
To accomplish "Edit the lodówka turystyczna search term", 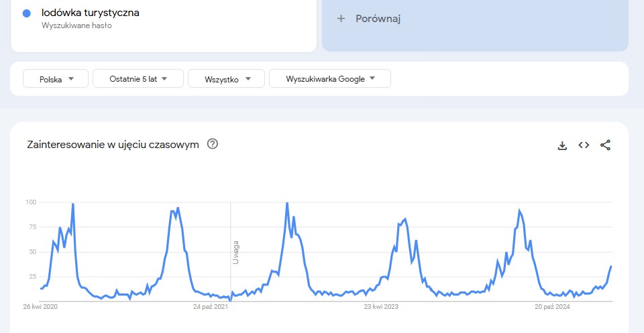I will 91,13.
